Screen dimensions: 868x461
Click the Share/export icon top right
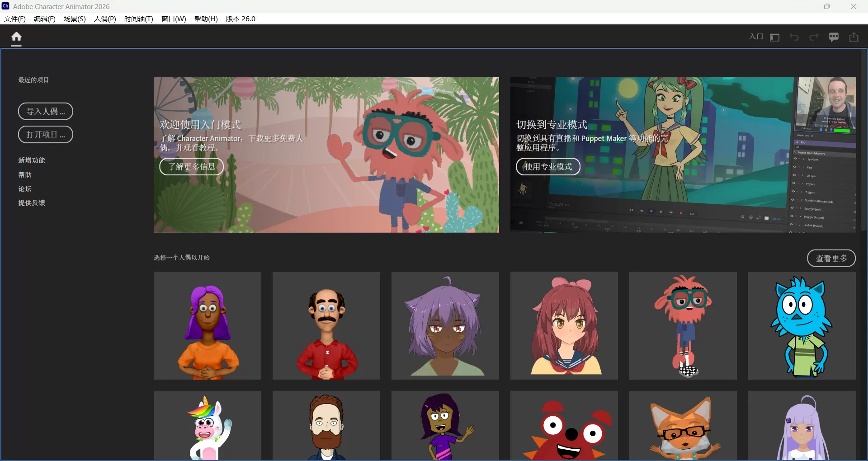tap(854, 38)
